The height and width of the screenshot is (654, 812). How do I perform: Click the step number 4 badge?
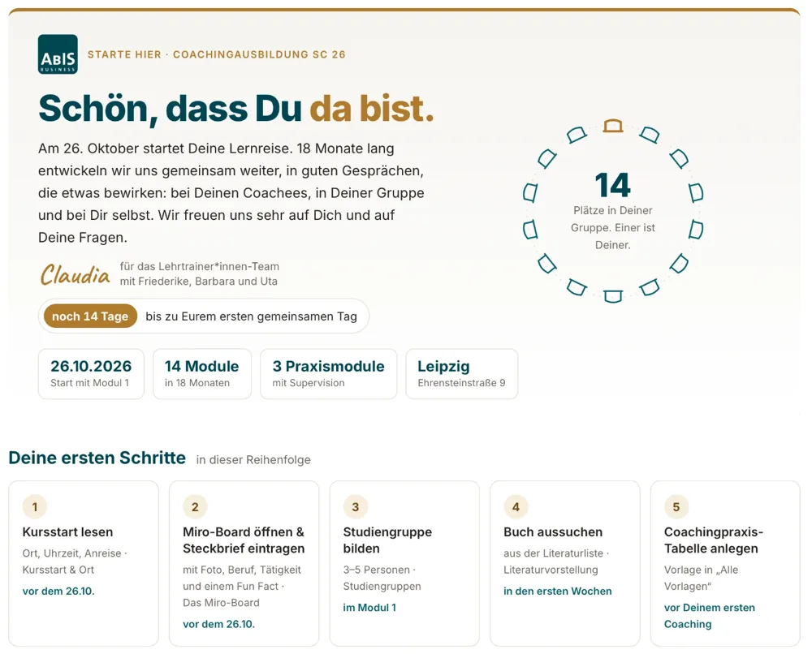pyautogui.click(x=516, y=506)
